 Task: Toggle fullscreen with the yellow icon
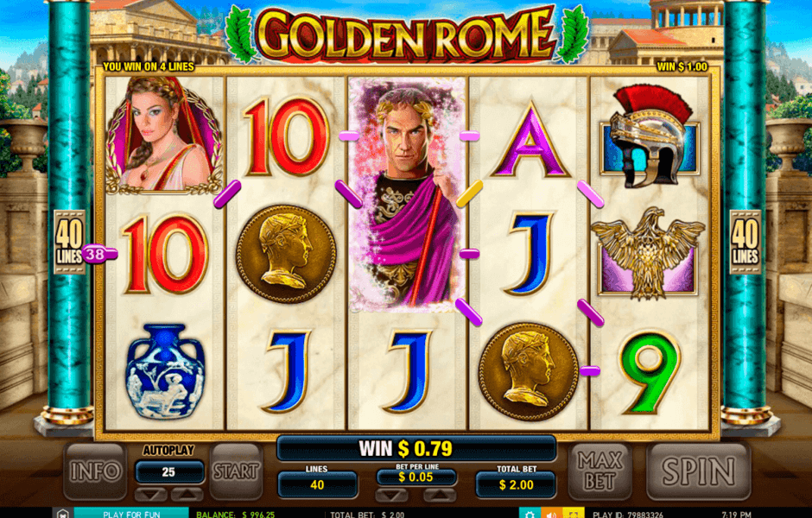click(x=574, y=514)
